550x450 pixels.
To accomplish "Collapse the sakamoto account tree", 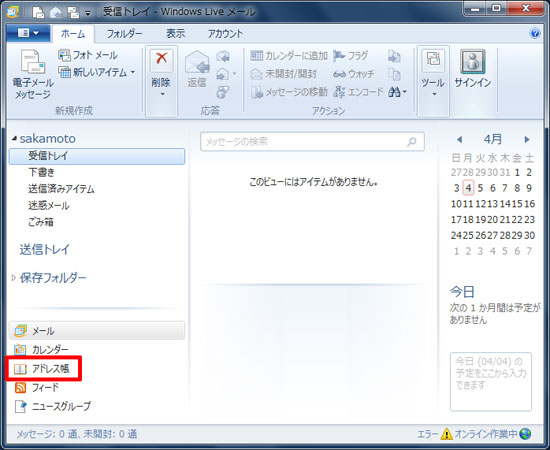I will pos(14,139).
